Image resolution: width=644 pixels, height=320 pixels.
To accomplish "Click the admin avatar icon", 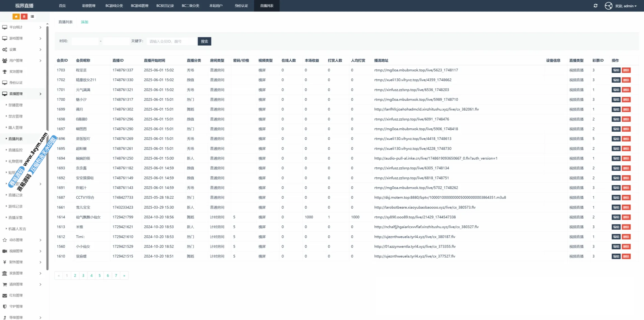I will point(608,6).
